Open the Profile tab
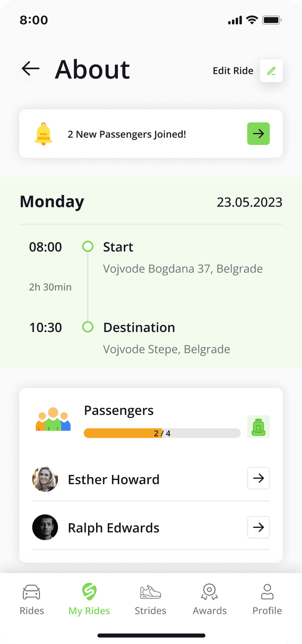The image size is (302, 644). coord(267,600)
